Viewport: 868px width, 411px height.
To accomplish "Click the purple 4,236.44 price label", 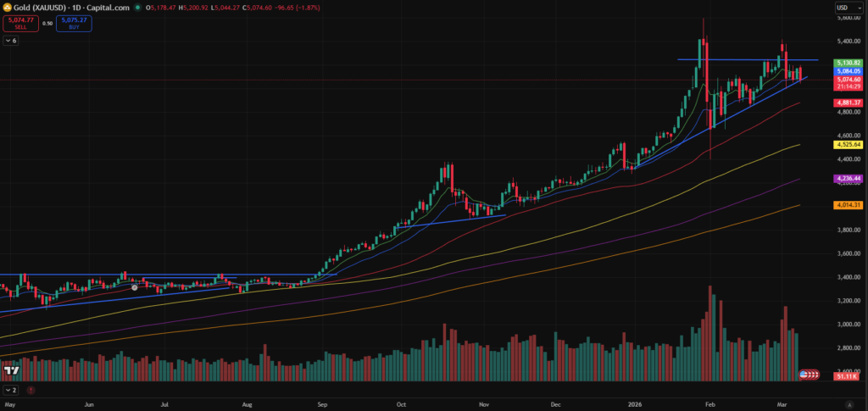I will point(848,179).
